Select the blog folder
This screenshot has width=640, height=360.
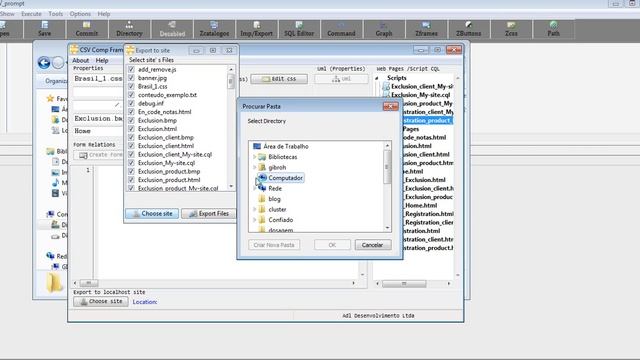click(x=262, y=199)
